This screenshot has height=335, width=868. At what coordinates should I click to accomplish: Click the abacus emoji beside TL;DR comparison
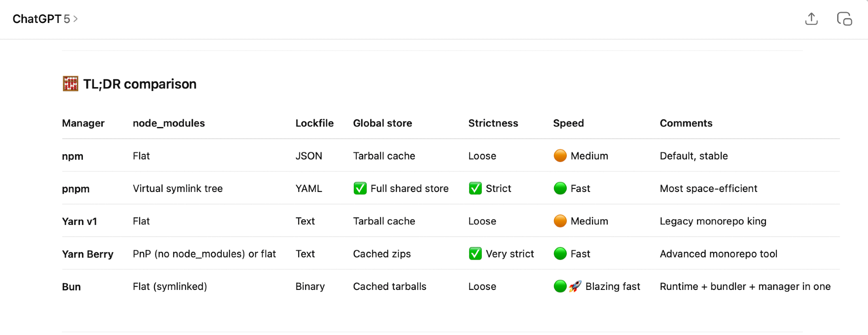click(x=70, y=84)
